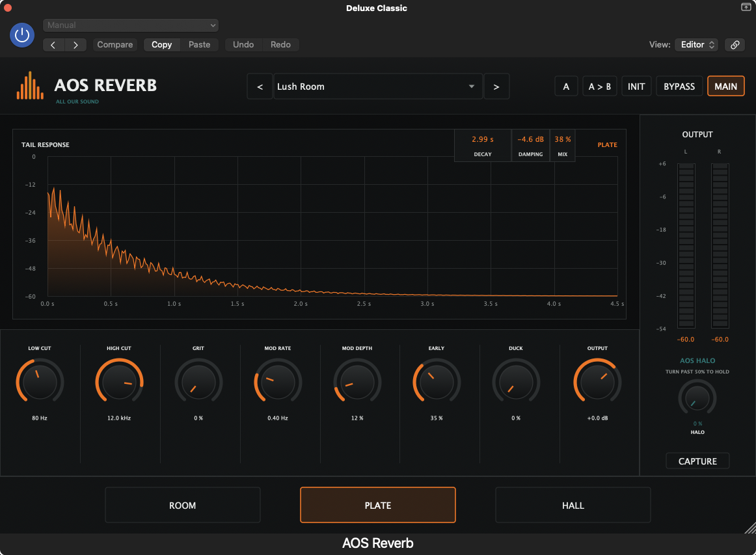Go to next setting with right chevron
This screenshot has width=756, height=555.
click(x=75, y=45)
